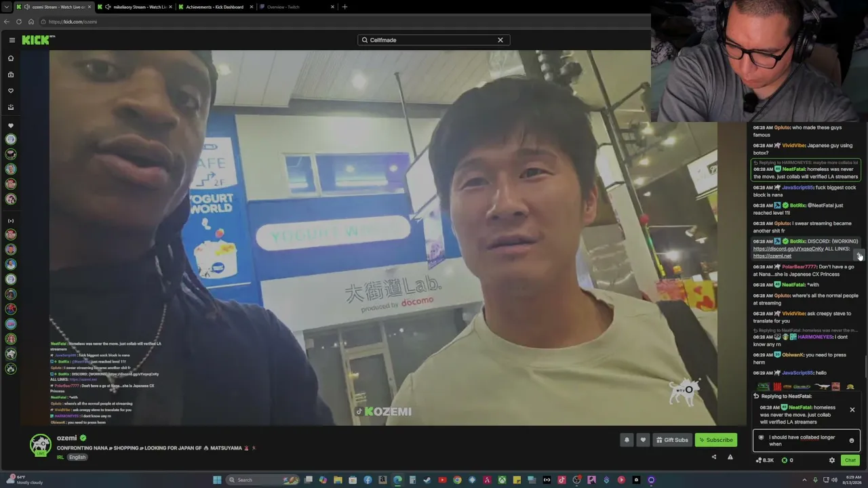Expand the recommended channels sidebar section
Image resolution: width=868 pixels, height=488 pixels.
[x=11, y=221]
